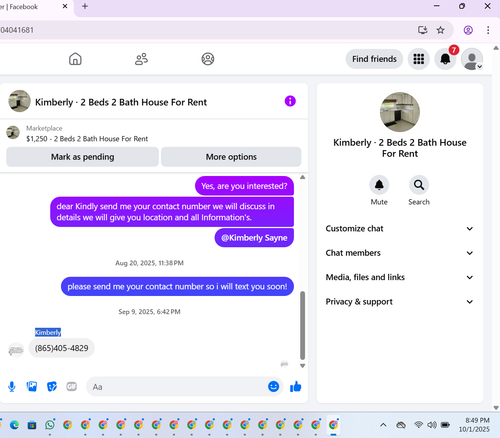
Task: Expand the Chat members section
Action: pyautogui.click(x=400, y=253)
